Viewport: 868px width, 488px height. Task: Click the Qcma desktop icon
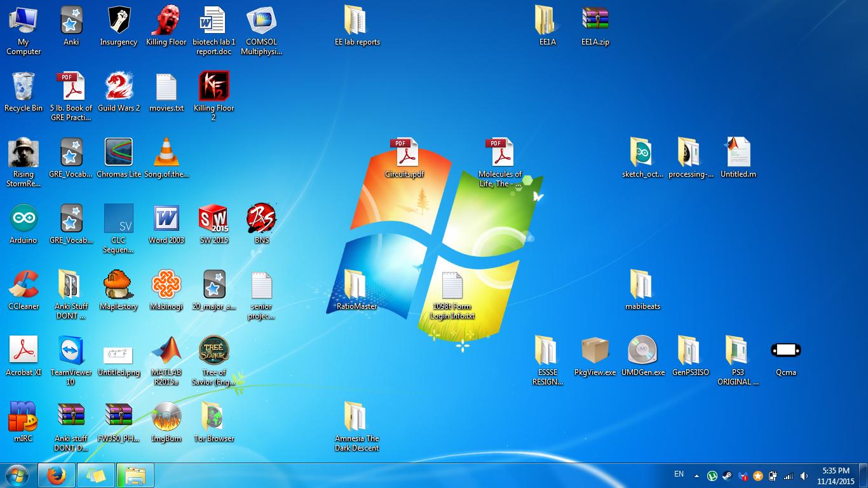coord(785,351)
